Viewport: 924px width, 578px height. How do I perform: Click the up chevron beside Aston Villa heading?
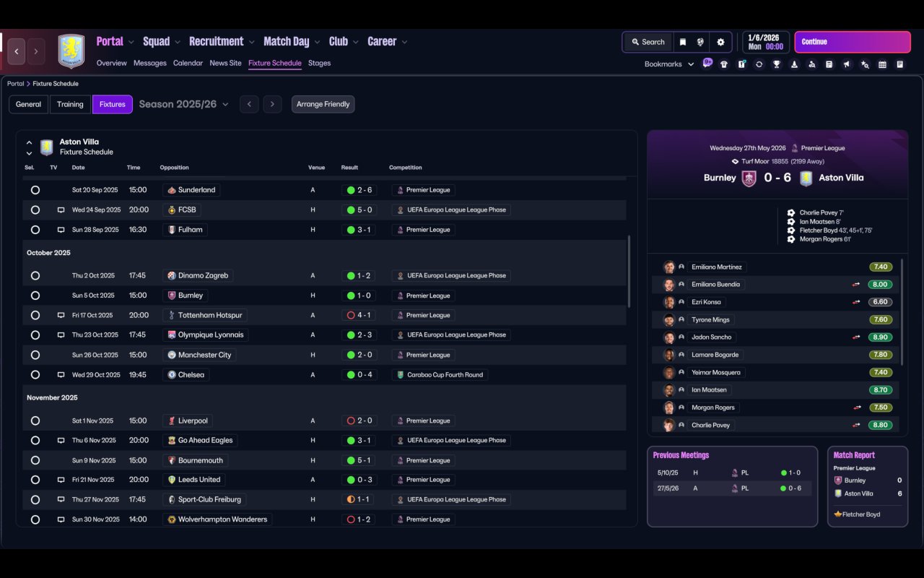(x=30, y=143)
